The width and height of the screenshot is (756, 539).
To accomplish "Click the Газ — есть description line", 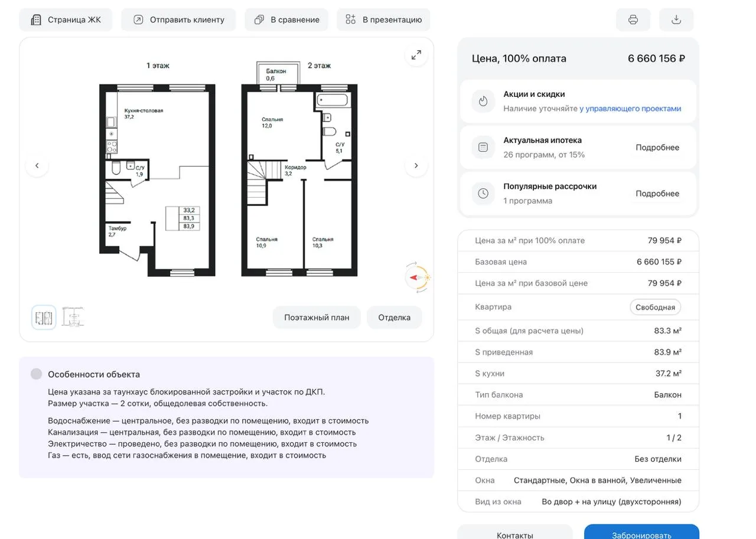I will (187, 456).
